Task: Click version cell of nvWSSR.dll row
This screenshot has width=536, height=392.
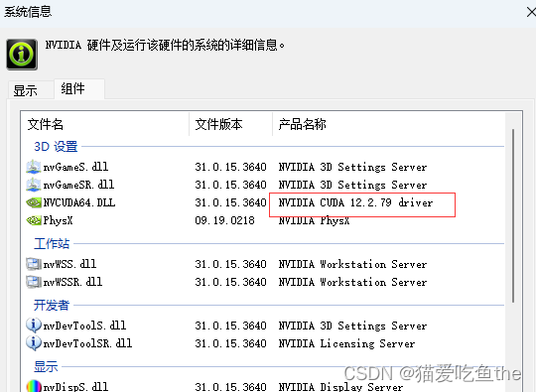Action: point(230,282)
